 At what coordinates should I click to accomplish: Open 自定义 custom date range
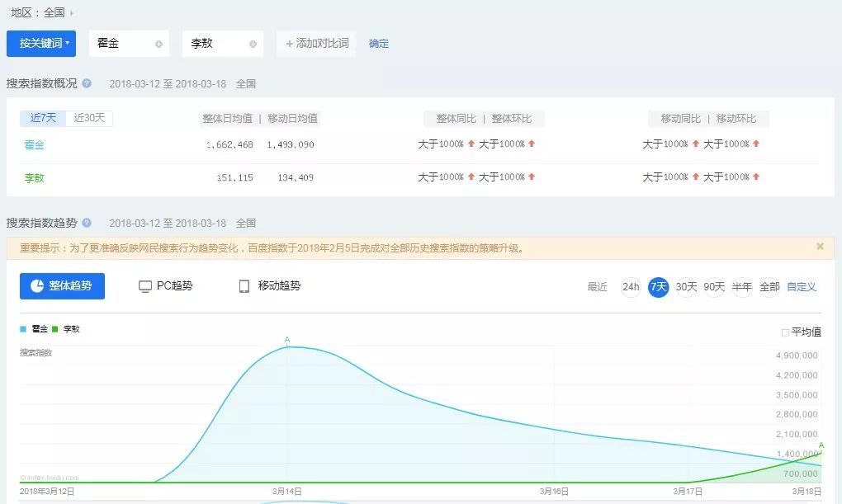click(801, 287)
